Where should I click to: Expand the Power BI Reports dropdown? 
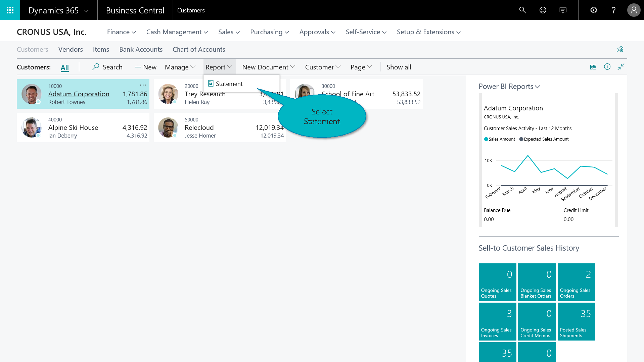509,87
